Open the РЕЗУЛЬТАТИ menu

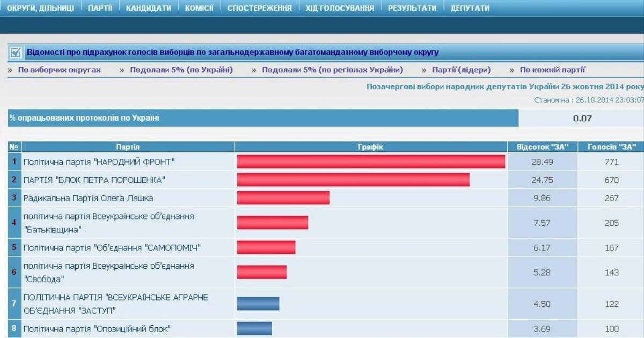[412, 8]
